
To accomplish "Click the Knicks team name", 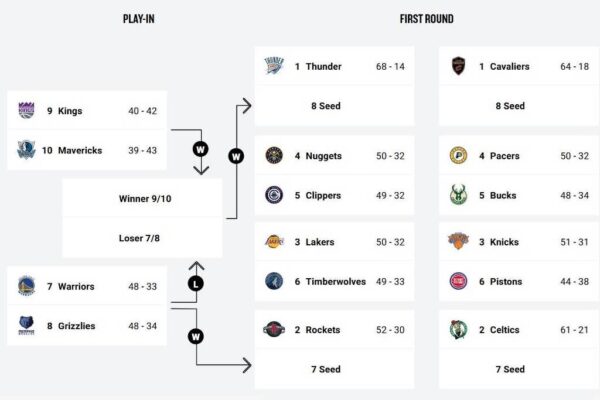I will pos(505,242).
